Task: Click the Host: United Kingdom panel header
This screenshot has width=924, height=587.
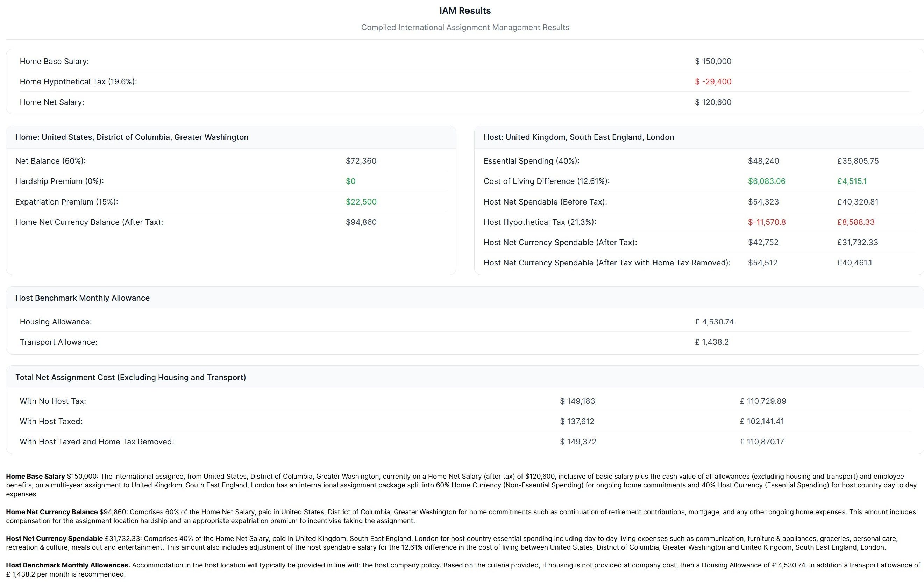Action: click(578, 137)
